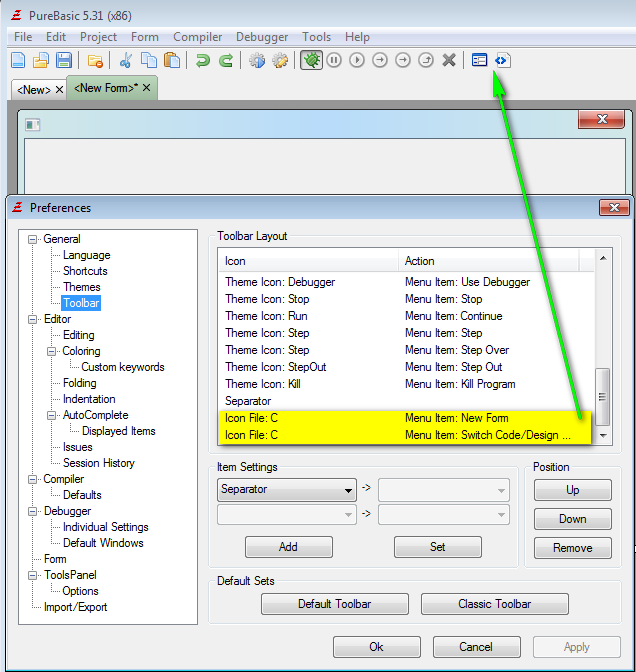This screenshot has height=672, width=636.
Task: Collapse the Debugger tree node
Action: 32,511
